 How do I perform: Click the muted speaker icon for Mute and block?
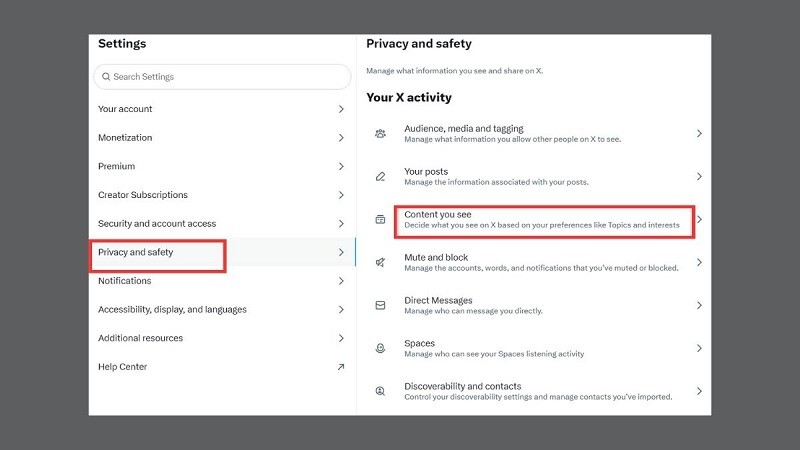point(380,262)
